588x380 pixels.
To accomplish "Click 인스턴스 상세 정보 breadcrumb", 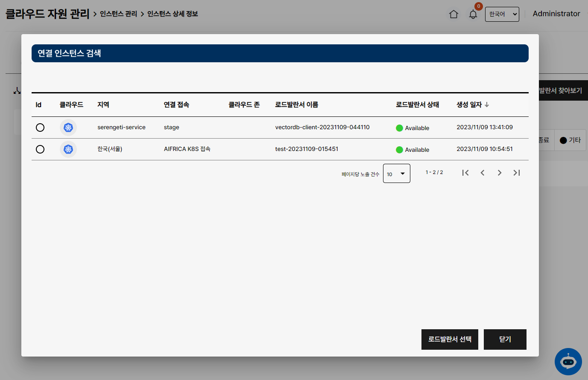I will (x=173, y=14).
